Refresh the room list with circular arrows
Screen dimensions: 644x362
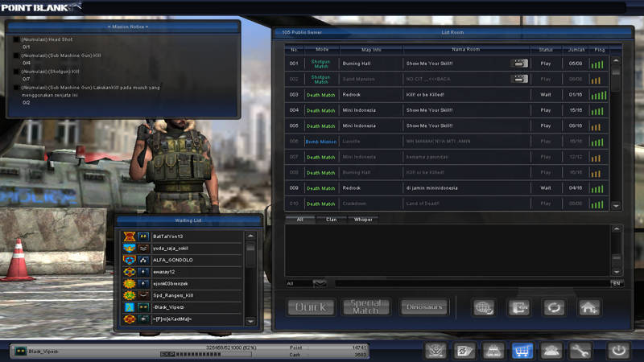pyautogui.click(x=554, y=307)
